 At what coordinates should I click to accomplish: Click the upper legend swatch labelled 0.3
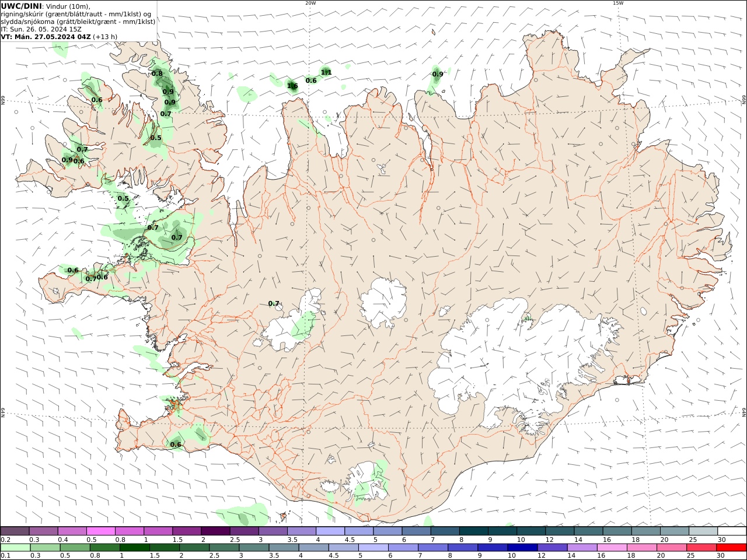coord(43,531)
